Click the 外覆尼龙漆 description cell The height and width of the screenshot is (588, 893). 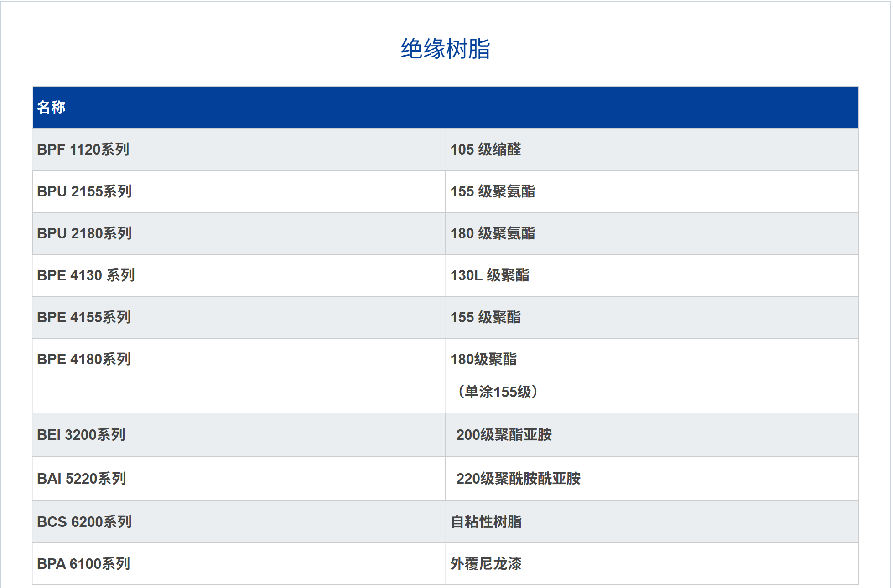(x=486, y=564)
